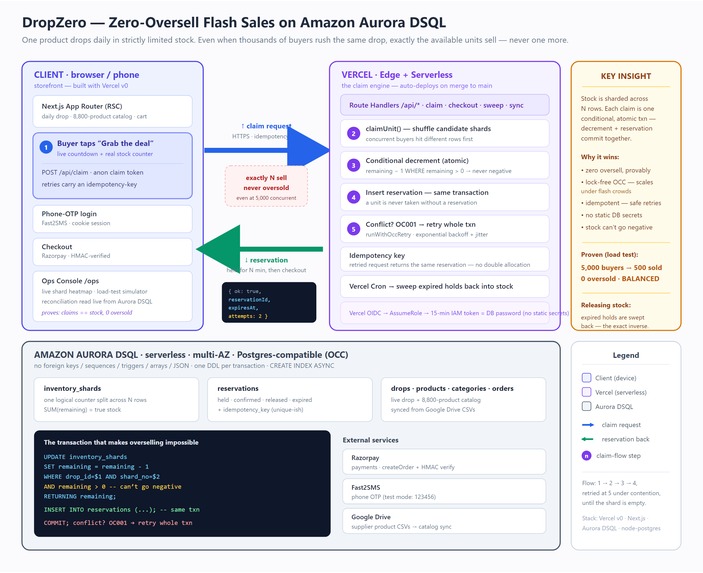Click "claimUnit() — shuffle candidate shards" text

(428, 129)
